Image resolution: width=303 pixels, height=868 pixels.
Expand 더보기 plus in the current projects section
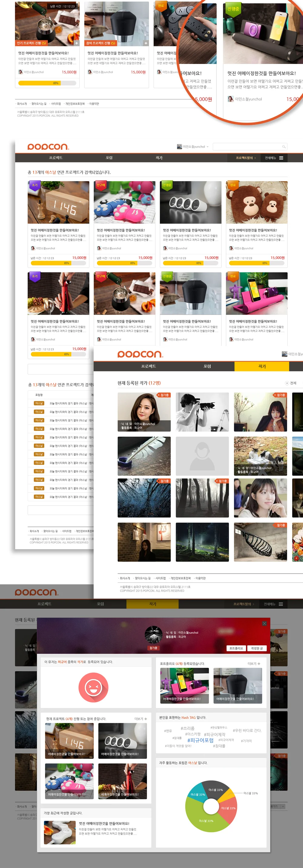point(145,719)
